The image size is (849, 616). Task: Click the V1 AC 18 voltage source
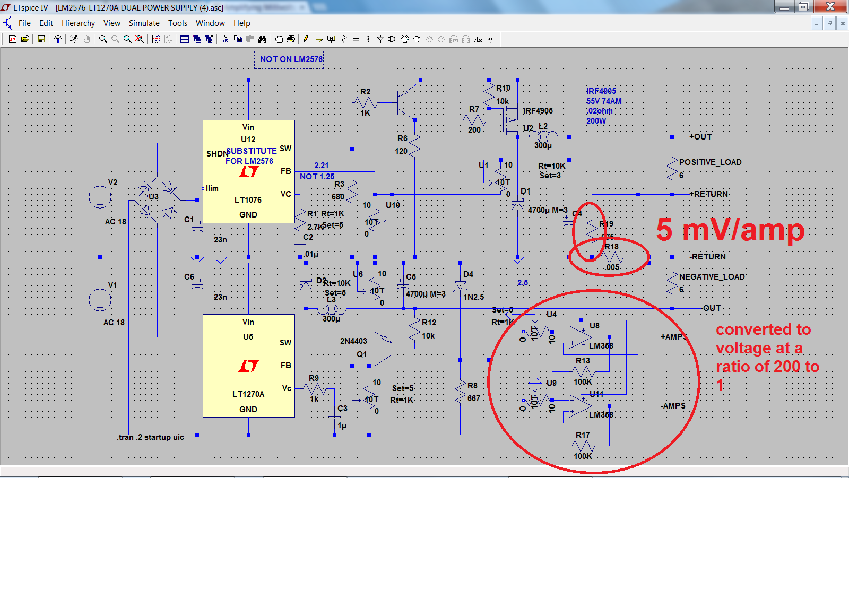pyautogui.click(x=100, y=300)
